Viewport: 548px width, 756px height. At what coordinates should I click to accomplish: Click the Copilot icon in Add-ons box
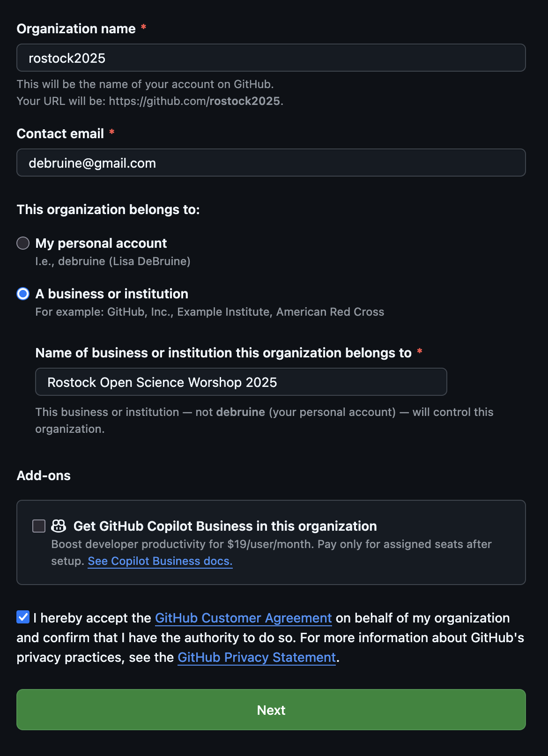point(59,526)
